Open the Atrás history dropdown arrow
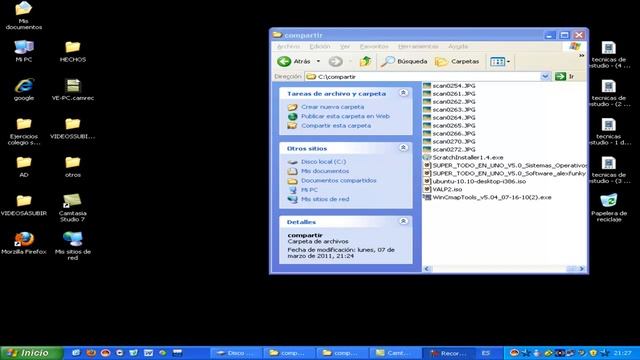 coord(318,62)
